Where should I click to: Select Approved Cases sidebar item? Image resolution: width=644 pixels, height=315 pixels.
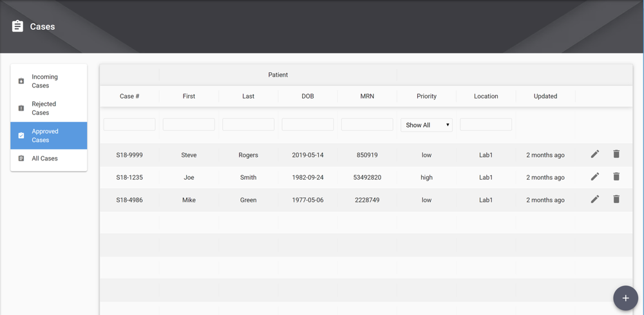(48, 135)
